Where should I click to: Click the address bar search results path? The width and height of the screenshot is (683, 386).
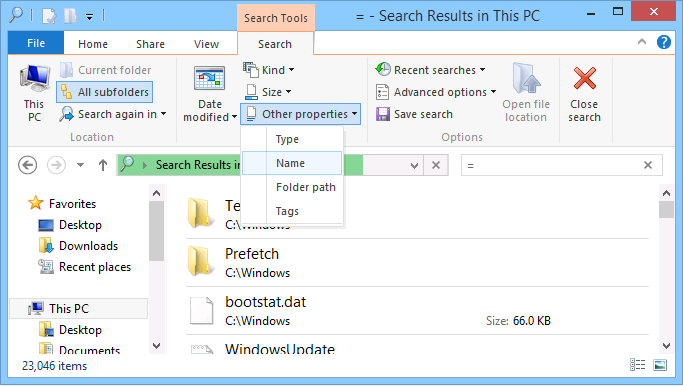point(198,165)
